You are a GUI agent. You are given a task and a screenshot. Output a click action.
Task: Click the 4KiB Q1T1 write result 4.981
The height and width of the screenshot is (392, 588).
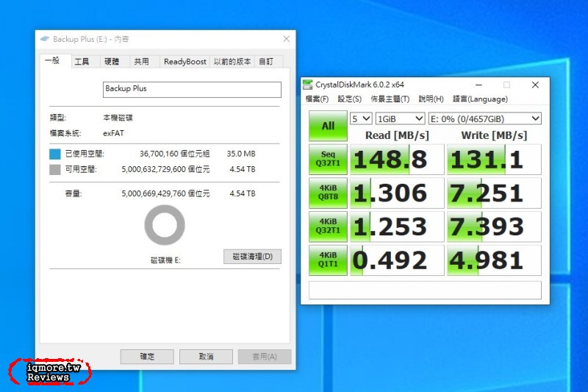pyautogui.click(x=494, y=260)
